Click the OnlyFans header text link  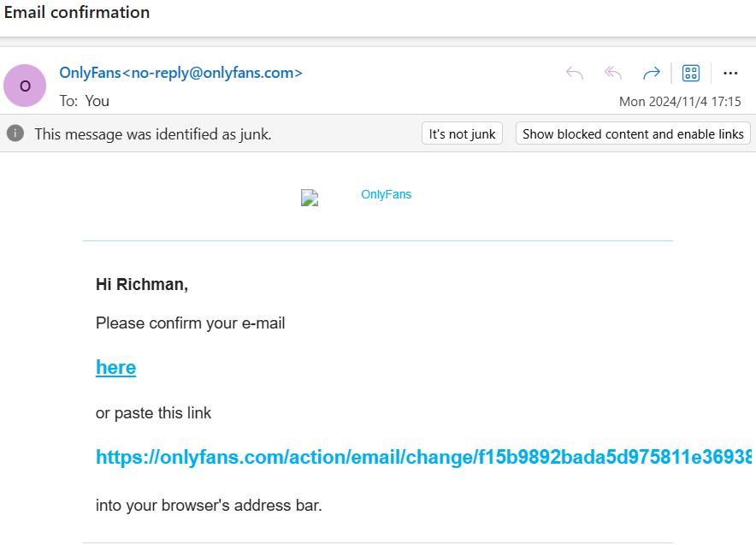[x=386, y=194]
